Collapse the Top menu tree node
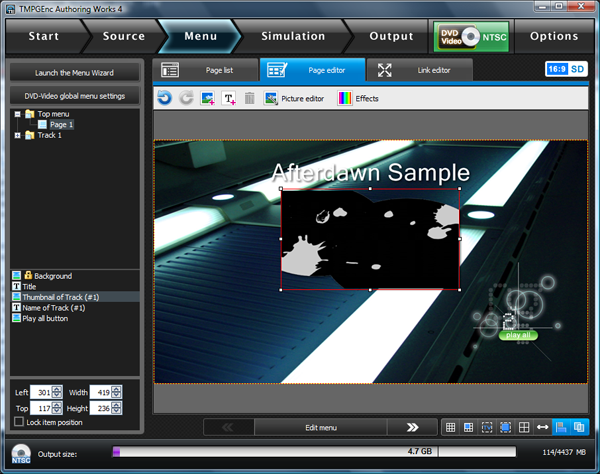The image size is (600, 474). (x=18, y=114)
